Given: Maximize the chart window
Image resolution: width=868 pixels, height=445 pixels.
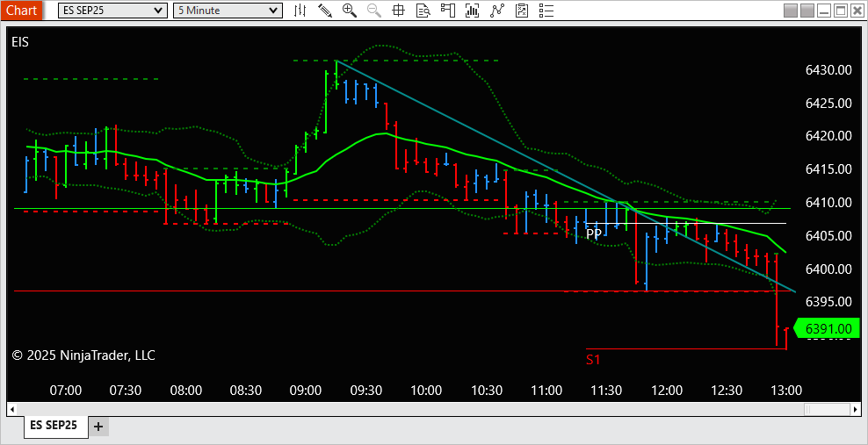Looking at the screenshot, I should point(840,10).
